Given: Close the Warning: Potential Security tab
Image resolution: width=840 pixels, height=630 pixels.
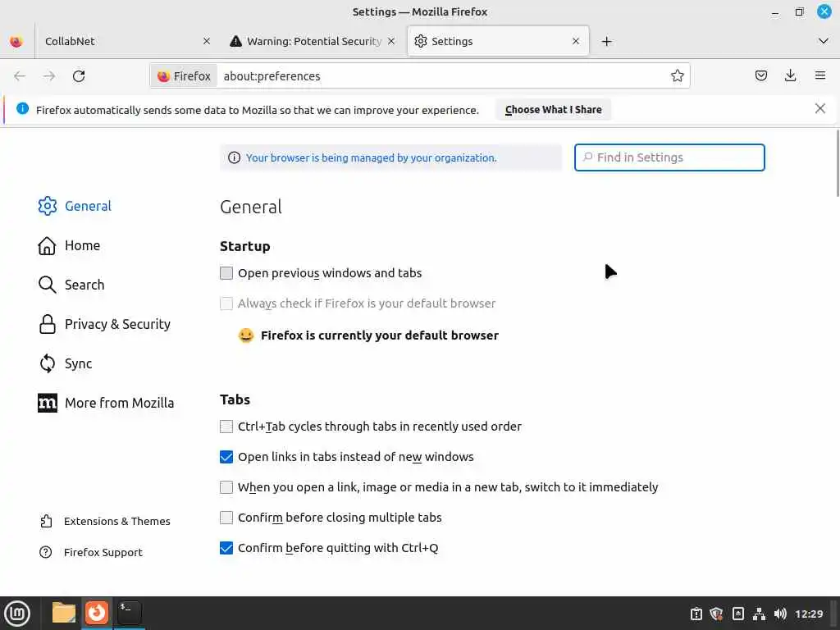Looking at the screenshot, I should (391, 41).
